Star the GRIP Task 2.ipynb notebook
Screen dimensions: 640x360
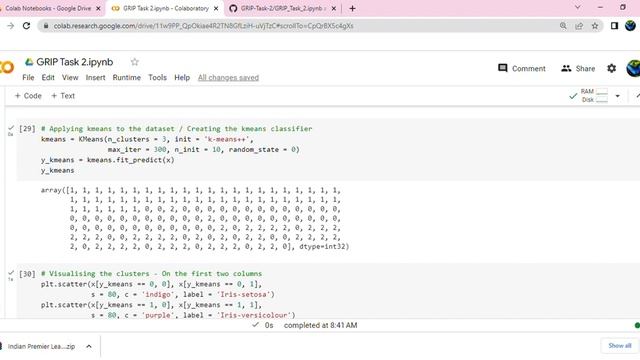[x=134, y=62]
